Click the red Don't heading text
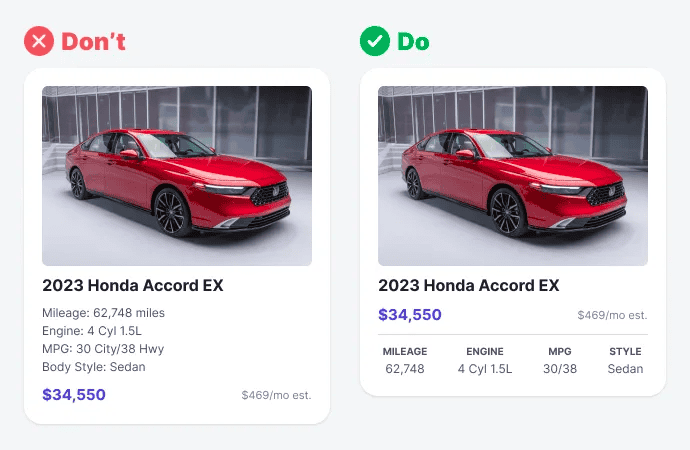 [93, 42]
